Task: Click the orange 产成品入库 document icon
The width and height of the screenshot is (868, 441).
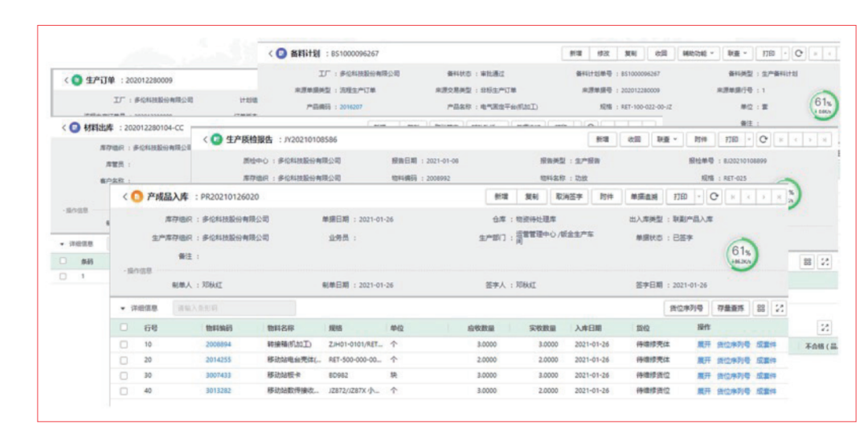Action: (x=137, y=197)
